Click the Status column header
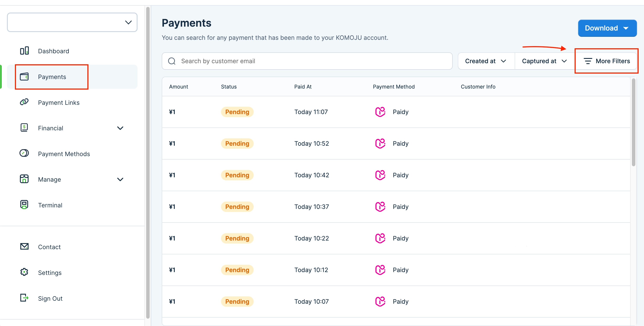 click(229, 87)
